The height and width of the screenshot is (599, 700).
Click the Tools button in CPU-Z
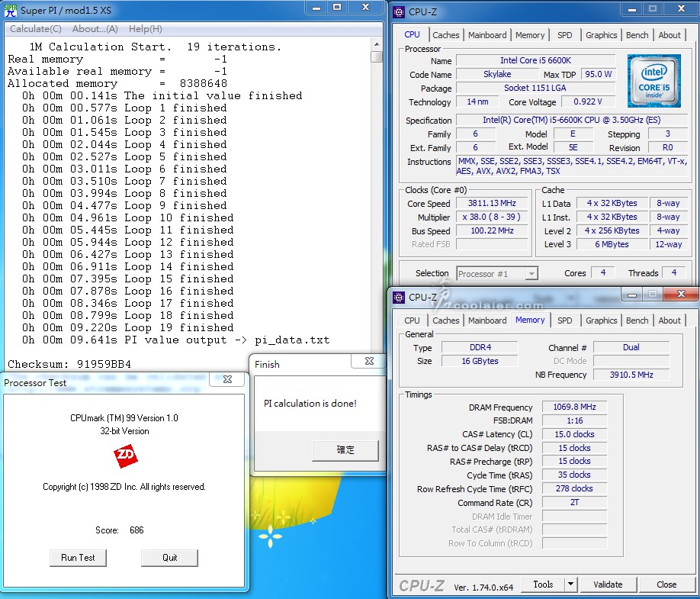[543, 585]
